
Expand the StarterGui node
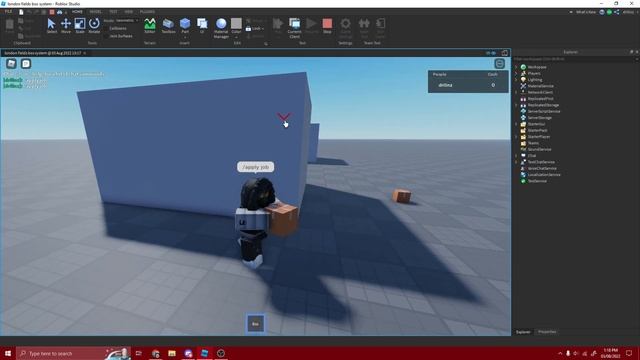click(x=516, y=124)
